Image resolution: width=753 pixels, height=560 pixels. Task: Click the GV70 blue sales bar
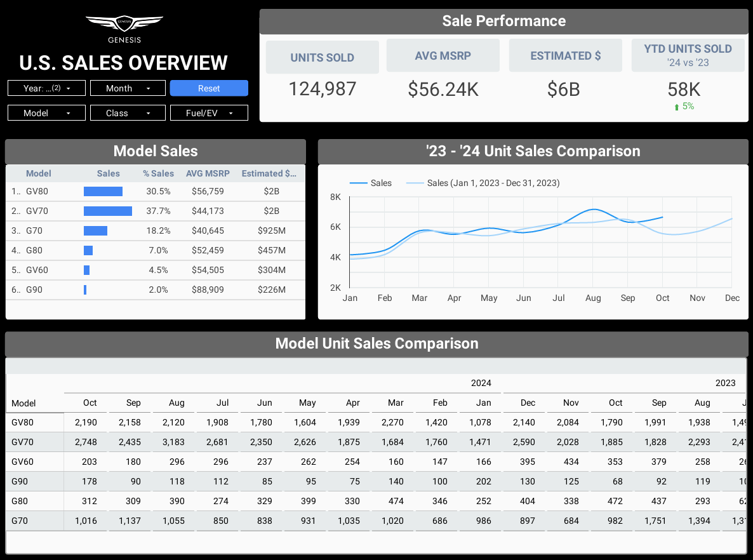pyautogui.click(x=107, y=211)
